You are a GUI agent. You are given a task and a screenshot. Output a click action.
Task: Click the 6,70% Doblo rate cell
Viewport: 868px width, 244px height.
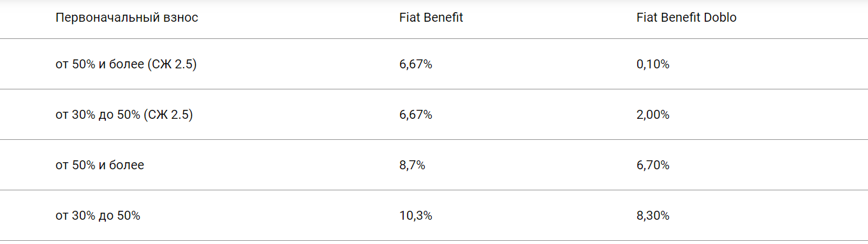653,165
